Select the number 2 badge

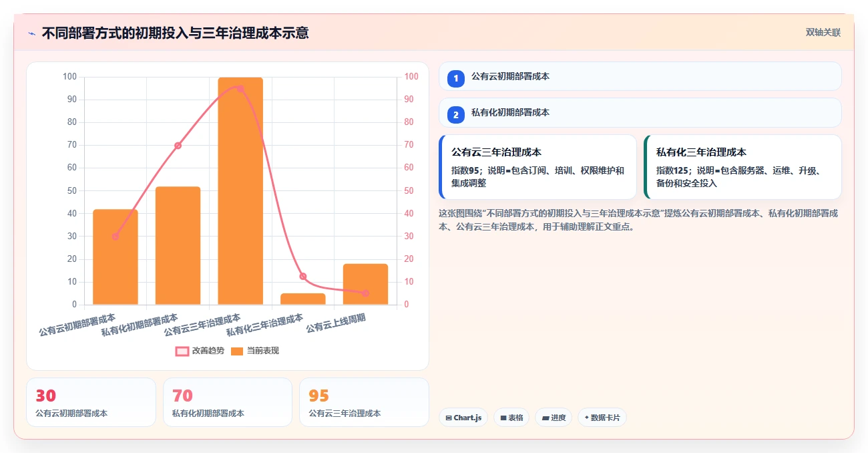click(x=456, y=115)
